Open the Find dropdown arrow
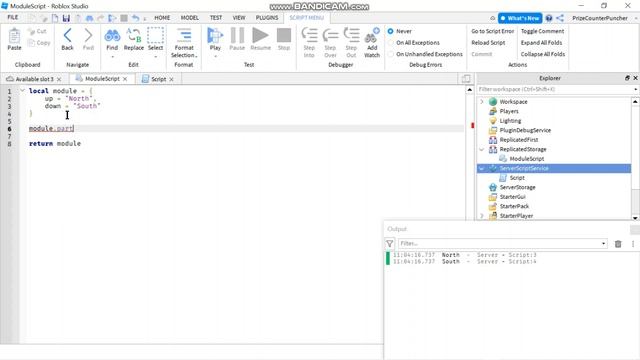 click(112, 56)
